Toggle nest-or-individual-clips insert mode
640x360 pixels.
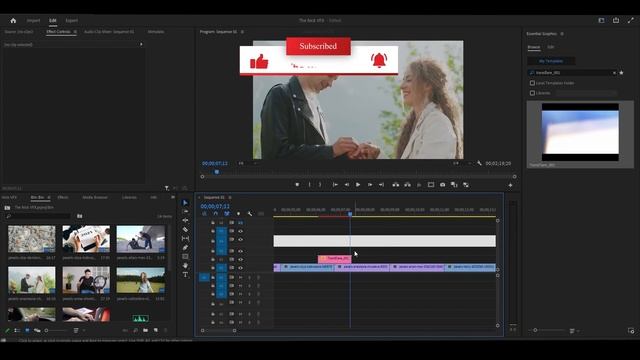click(x=204, y=213)
